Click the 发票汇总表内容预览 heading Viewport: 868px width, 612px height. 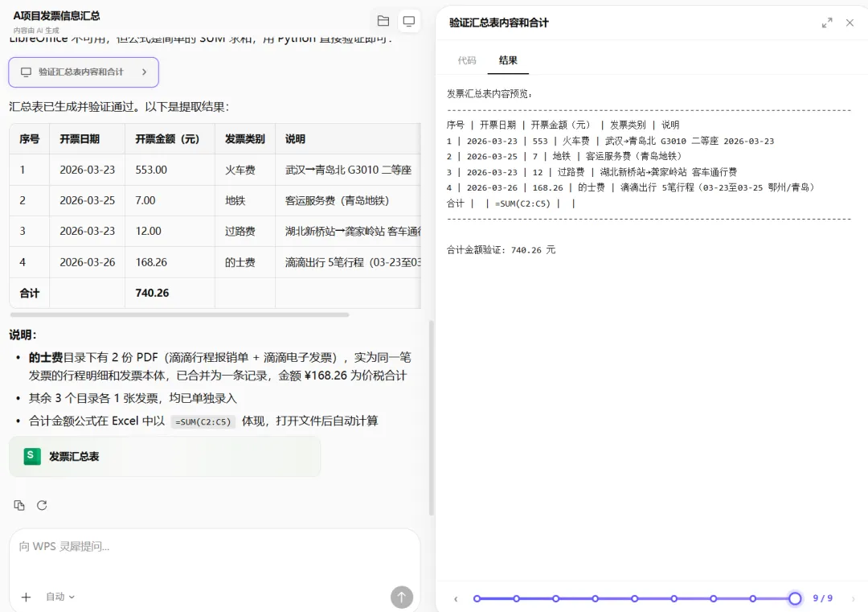489,93
